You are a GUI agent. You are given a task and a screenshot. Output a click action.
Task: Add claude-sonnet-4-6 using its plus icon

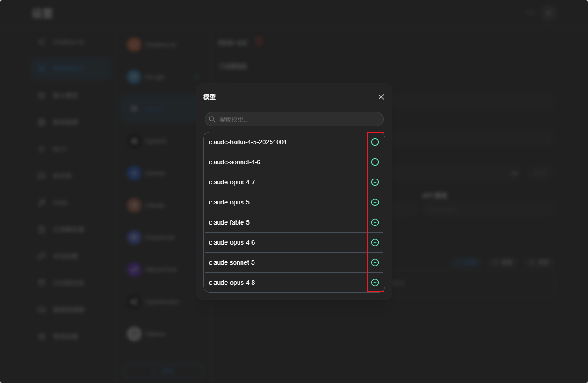tap(375, 162)
